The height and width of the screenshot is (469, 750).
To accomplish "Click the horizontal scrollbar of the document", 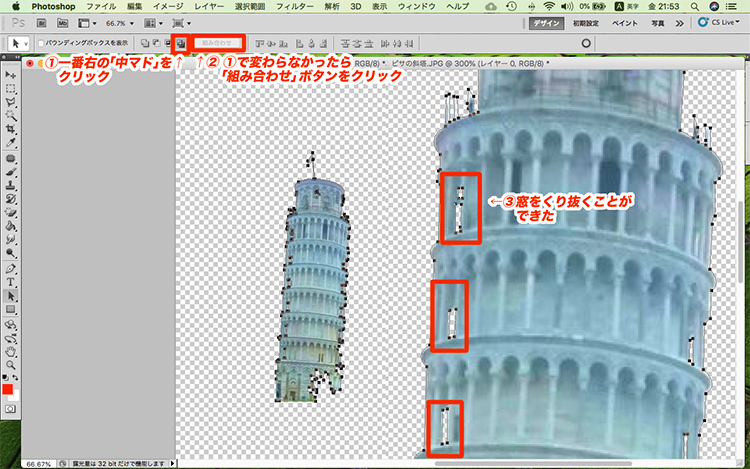I will point(533,463).
